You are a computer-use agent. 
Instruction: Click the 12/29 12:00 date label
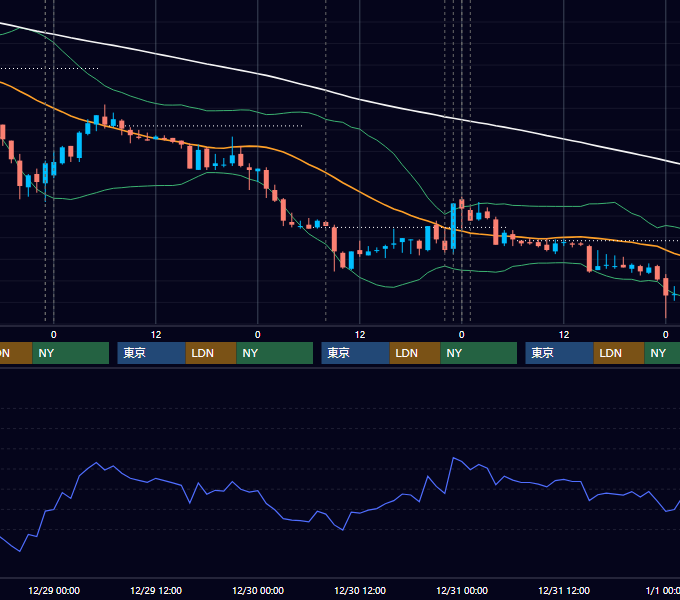[x=156, y=590]
